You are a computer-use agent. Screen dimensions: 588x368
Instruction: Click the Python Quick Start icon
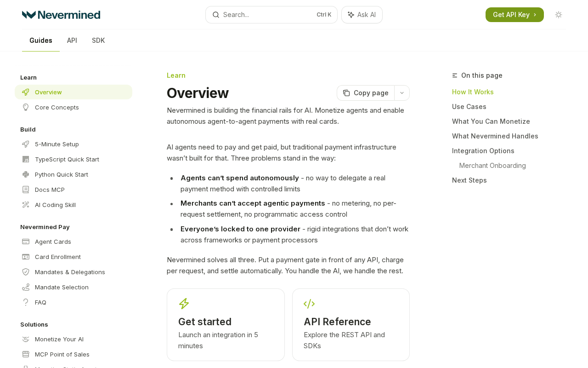[x=26, y=174]
